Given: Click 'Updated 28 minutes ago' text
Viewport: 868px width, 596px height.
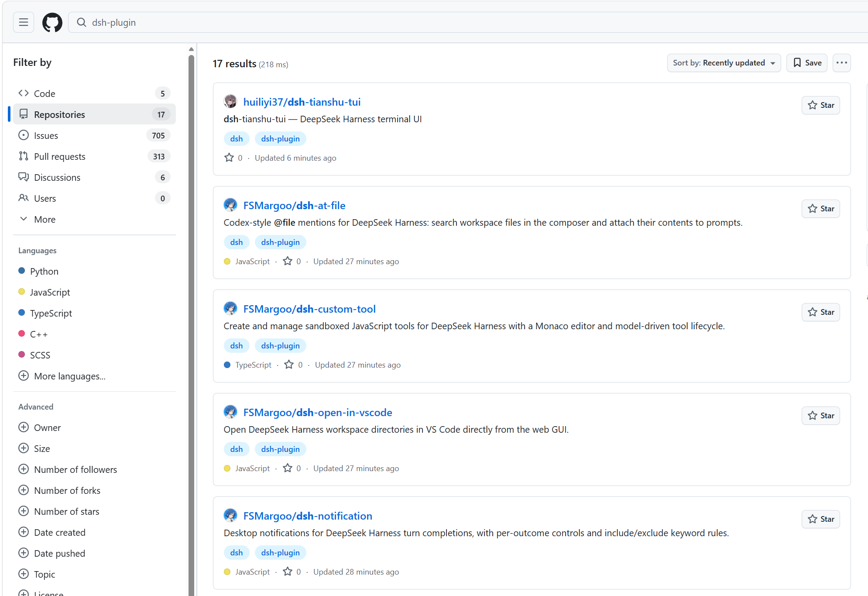Looking at the screenshot, I should click(356, 572).
